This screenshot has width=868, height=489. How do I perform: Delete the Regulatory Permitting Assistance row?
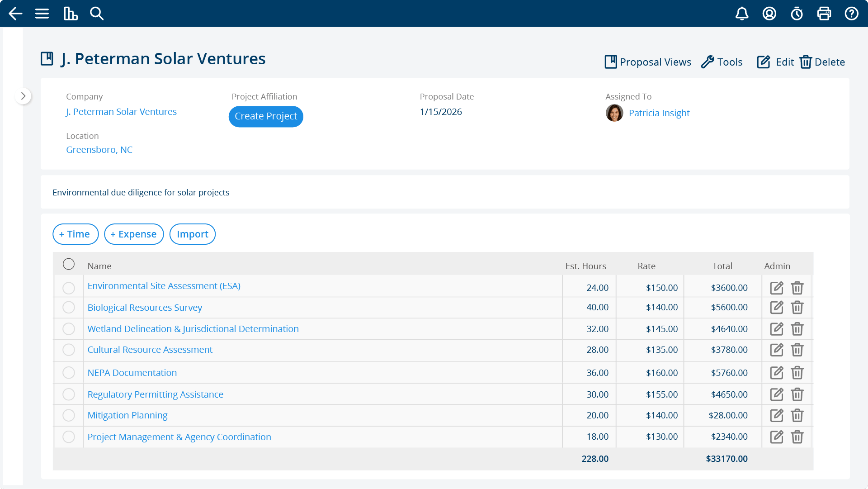(797, 394)
